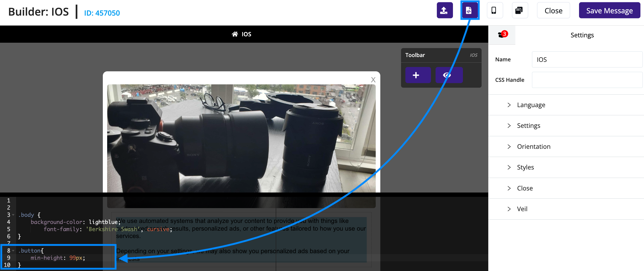Expand the Close section
The image size is (644, 271).
(566, 188)
